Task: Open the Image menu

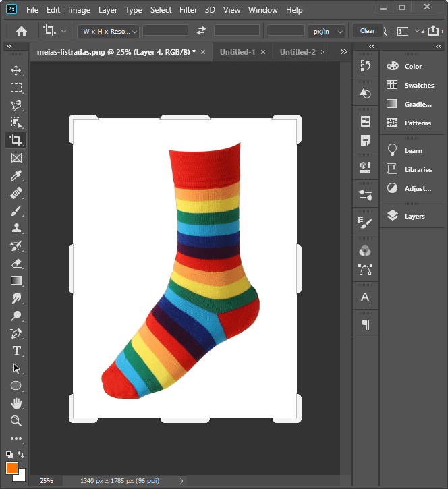Action: [x=79, y=10]
